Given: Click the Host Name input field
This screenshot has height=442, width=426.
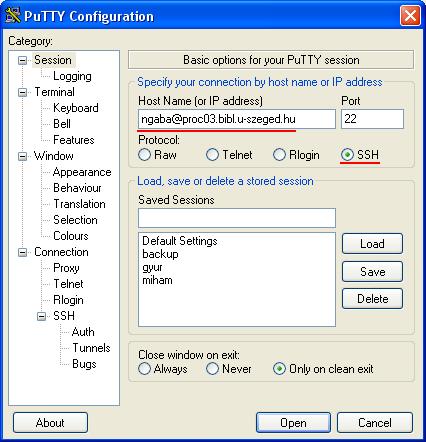Looking at the screenshot, I should click(x=237, y=119).
